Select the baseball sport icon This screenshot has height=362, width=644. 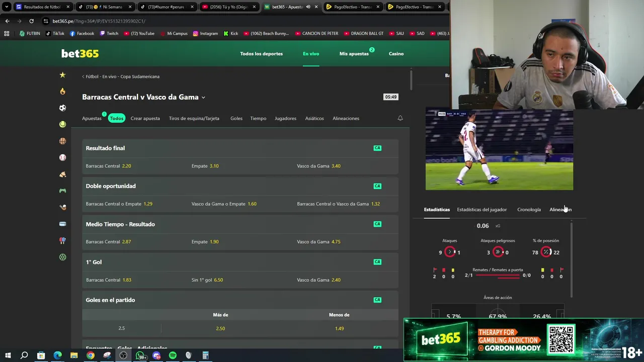coord(62,157)
